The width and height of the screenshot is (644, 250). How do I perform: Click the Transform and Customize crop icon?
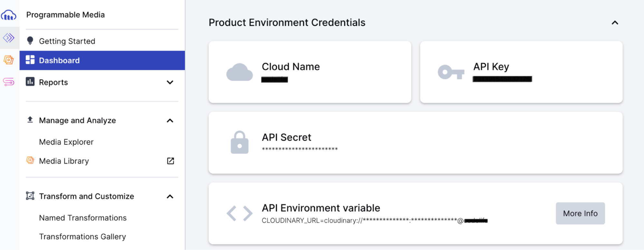point(30,196)
